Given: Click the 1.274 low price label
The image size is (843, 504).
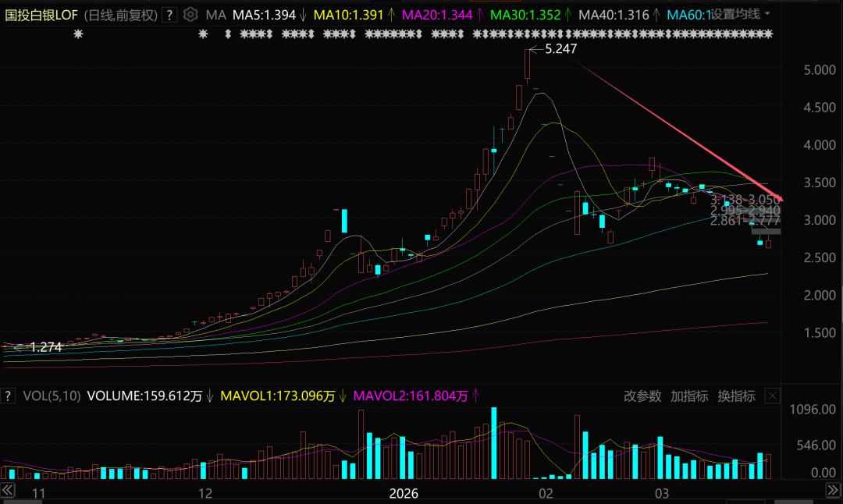Looking at the screenshot, I should click(46, 347).
